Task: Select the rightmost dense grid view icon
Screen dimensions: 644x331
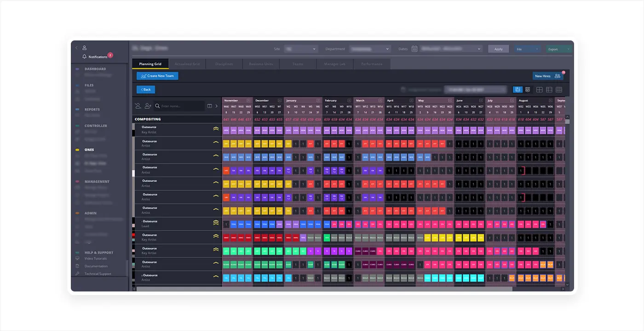Action: [x=559, y=90]
